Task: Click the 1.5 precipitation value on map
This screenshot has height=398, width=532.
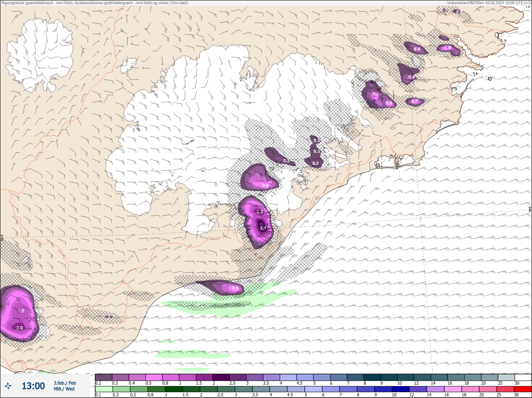Action: (20, 311)
